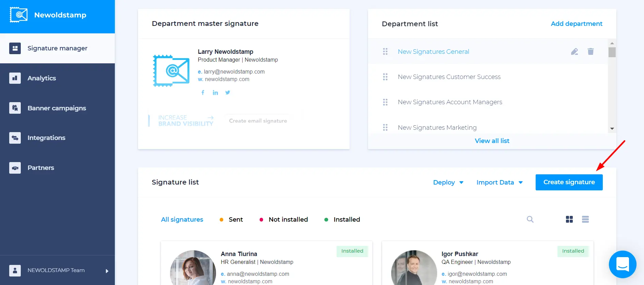Select New Signatures Account Managers

point(450,102)
